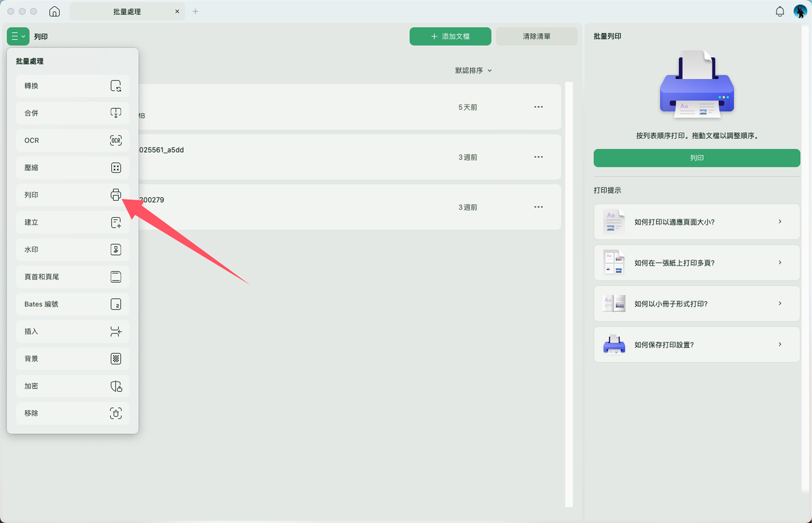Select 水印 menu entry
The image size is (812, 523).
(x=73, y=249)
